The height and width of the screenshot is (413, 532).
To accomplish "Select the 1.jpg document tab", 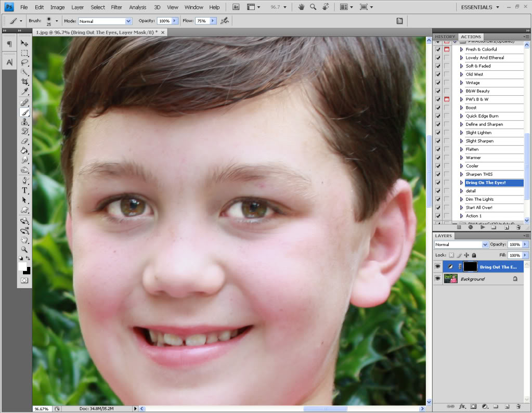I will tap(100, 32).
